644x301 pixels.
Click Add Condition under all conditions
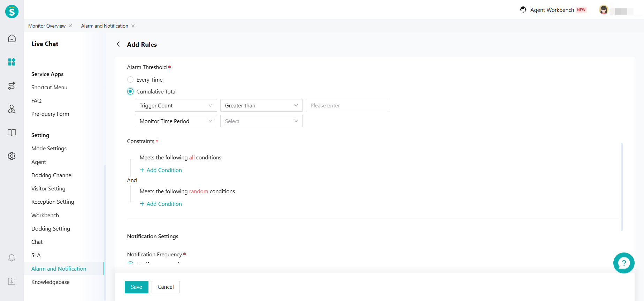tap(161, 170)
